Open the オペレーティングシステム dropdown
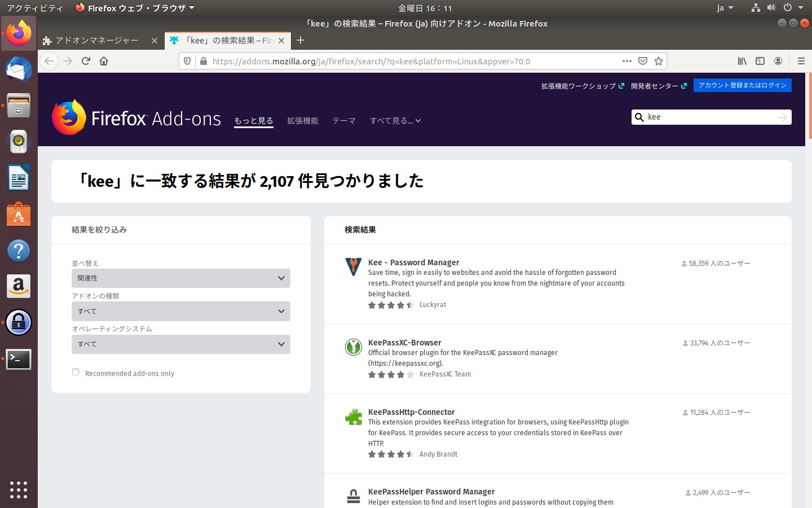812x508 pixels. point(181,344)
